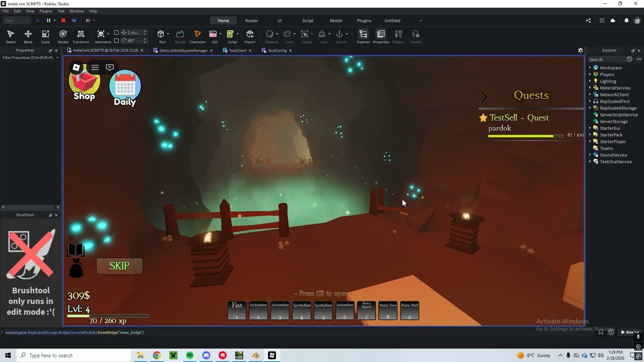Viewport: 644px width, 362px height.
Task: Toggle the move snap checkbox
Action: (116, 33)
